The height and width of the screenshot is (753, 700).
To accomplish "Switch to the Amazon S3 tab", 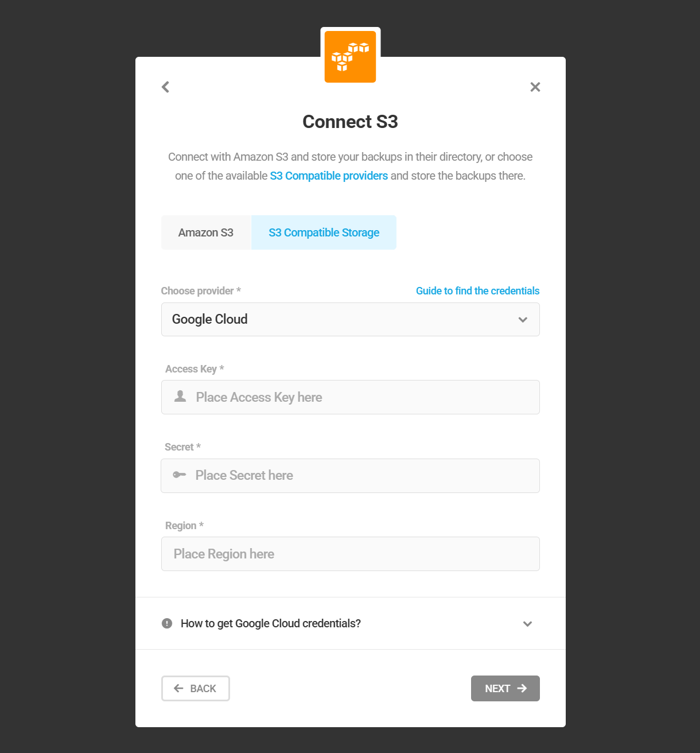I will (205, 232).
